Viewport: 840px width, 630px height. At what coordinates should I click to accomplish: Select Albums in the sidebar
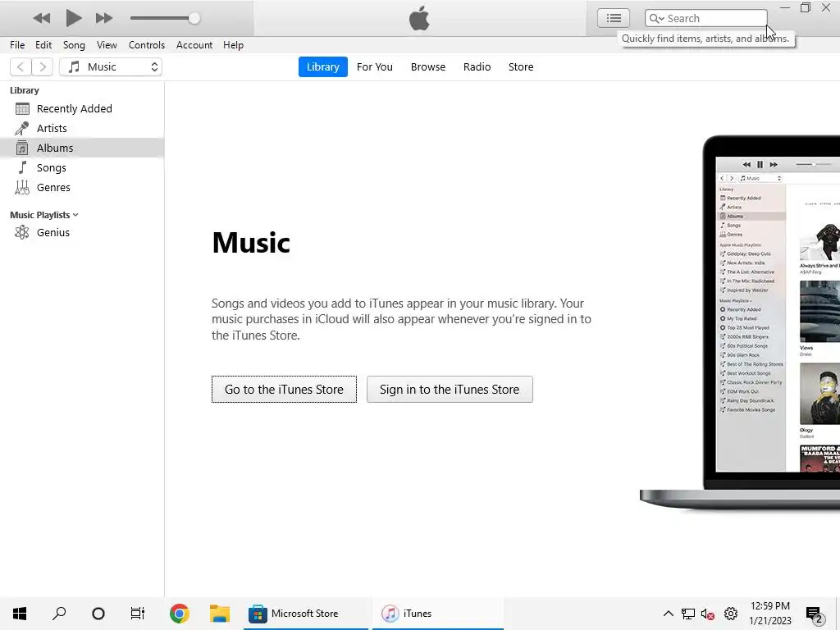82,148
